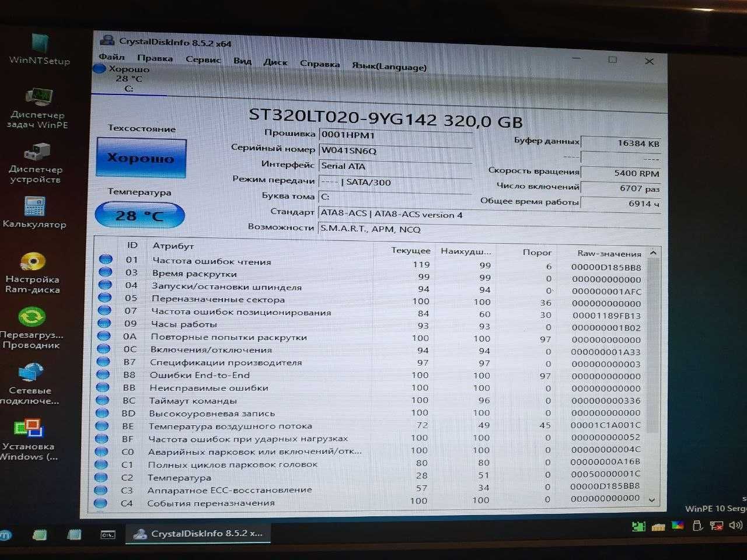Image resolution: width=747 pixels, height=560 pixels.
Task: Click the Start button on the taskbar
Action: coord(5,534)
